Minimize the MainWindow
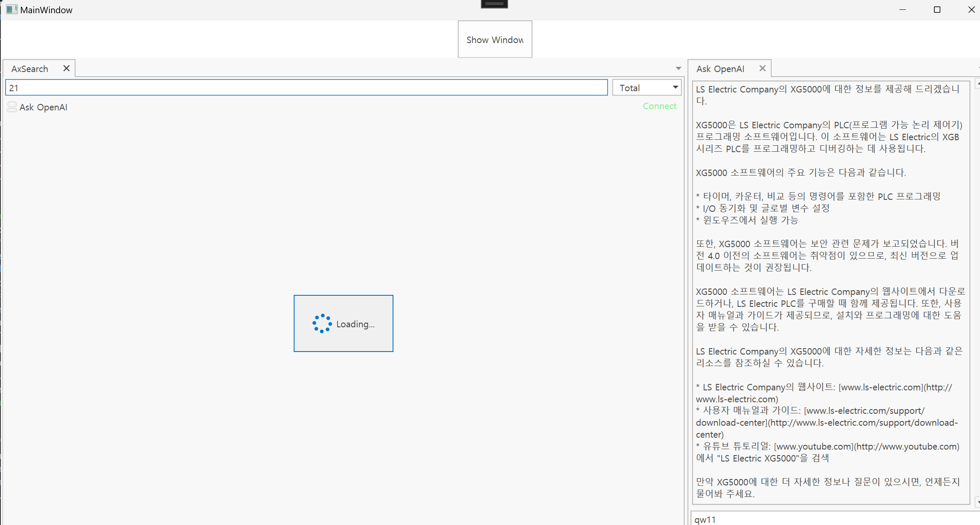Screen dimensions: 980x525 [x=902, y=9]
